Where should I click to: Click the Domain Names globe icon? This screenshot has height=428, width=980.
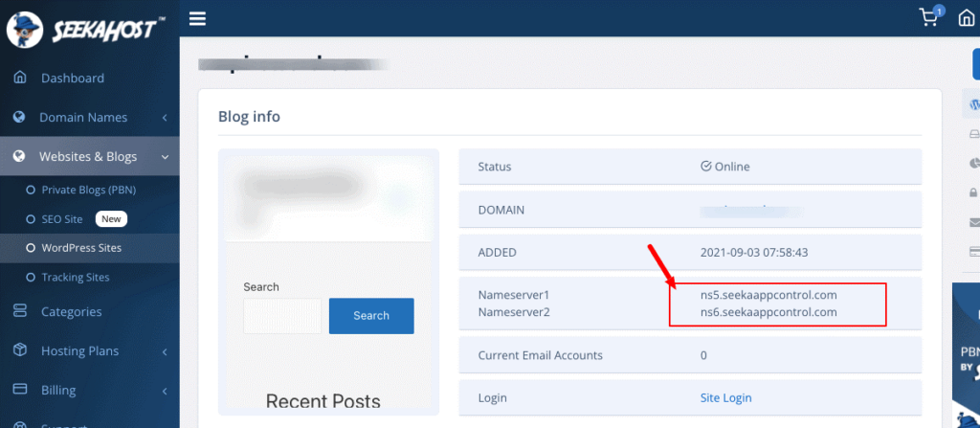coord(19,117)
